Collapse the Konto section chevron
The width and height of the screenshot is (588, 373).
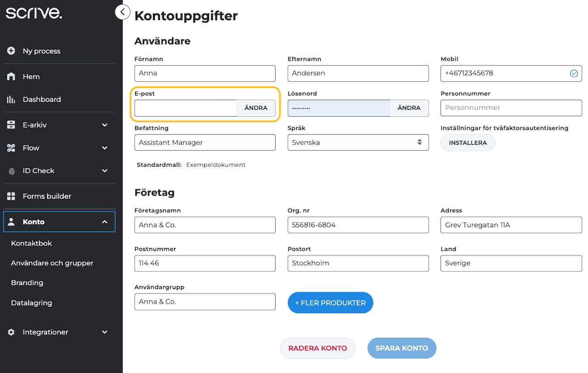pyautogui.click(x=105, y=222)
